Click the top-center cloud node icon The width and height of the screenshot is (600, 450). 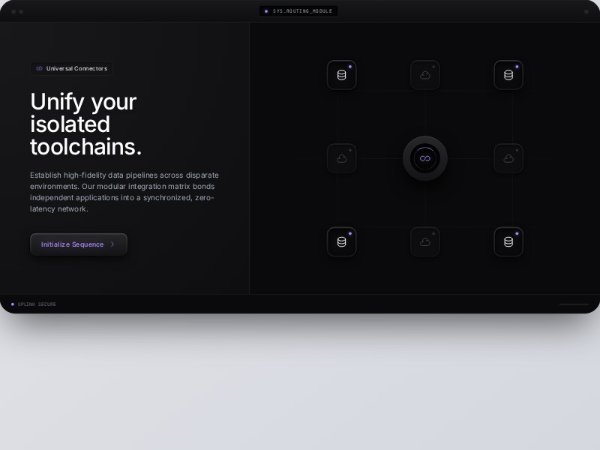(425, 75)
